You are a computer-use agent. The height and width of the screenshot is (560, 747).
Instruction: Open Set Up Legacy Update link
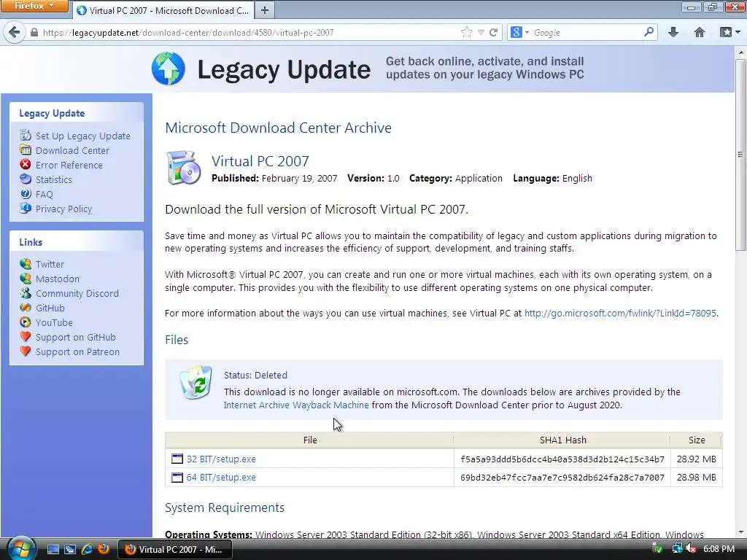pyautogui.click(x=83, y=136)
